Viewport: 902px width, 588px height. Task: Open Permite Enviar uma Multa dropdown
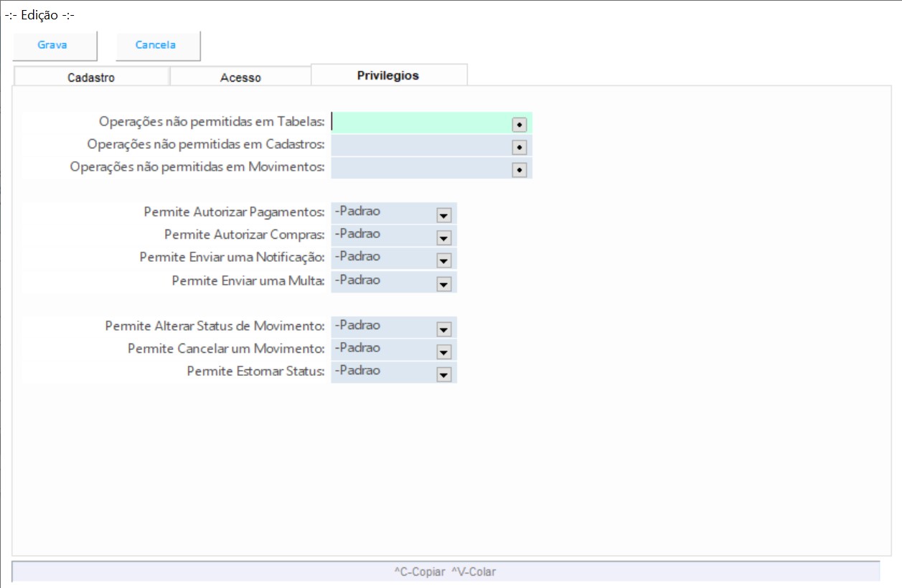click(443, 284)
